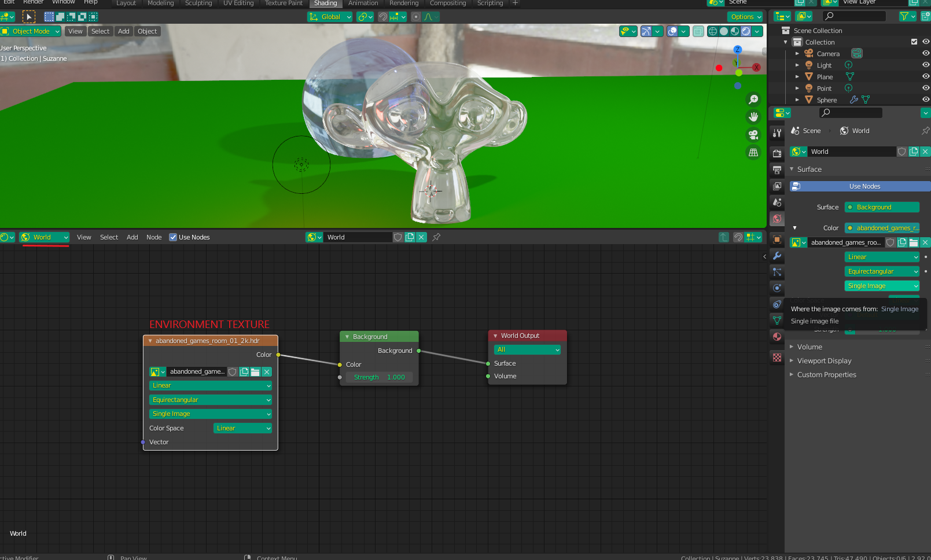Open the Modifier properties wrench tab

[x=777, y=256]
